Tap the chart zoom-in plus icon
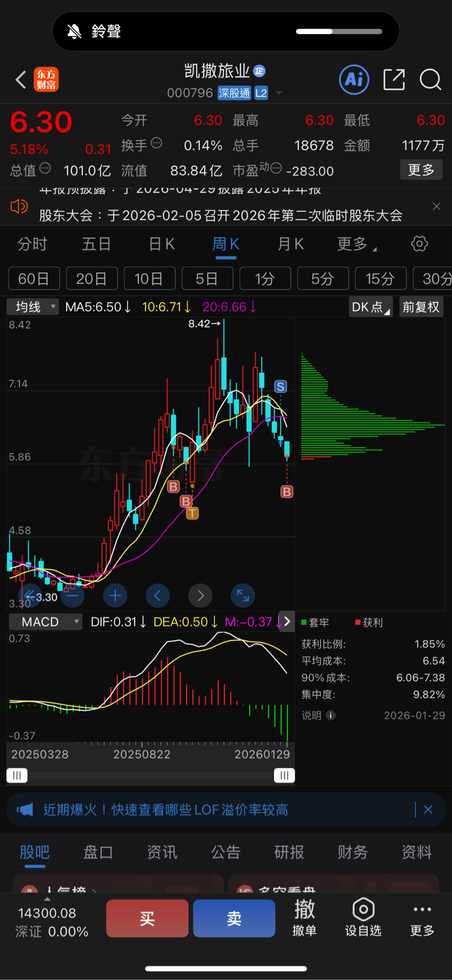Screen dimensions: 452x980 click(115, 596)
